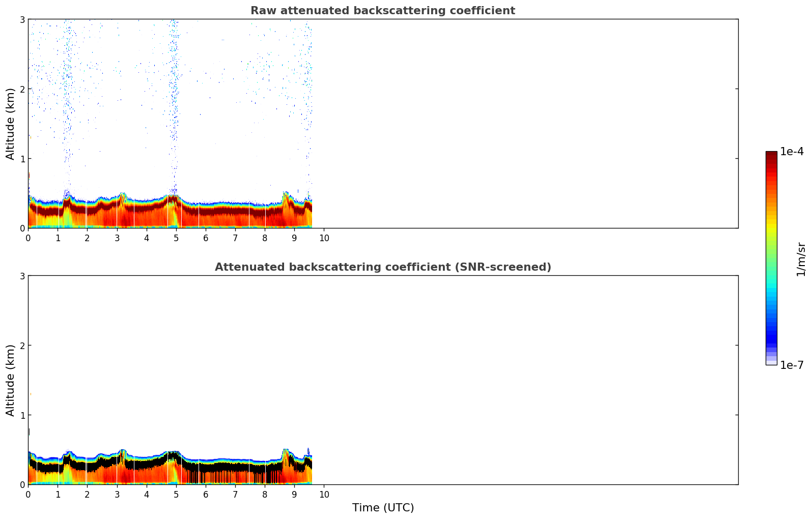812x519 pixels.
Task: Click the top plot's "Altitude (km)" label
Action: tap(11, 124)
